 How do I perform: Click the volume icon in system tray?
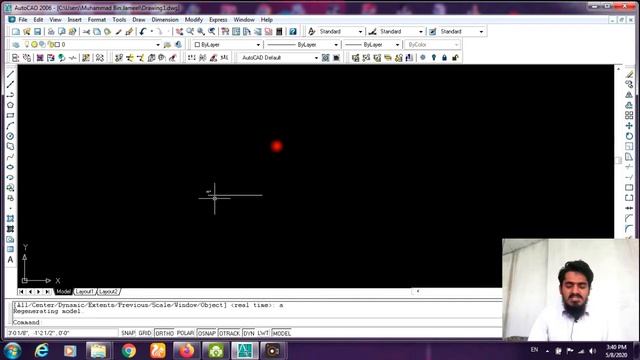coord(592,351)
